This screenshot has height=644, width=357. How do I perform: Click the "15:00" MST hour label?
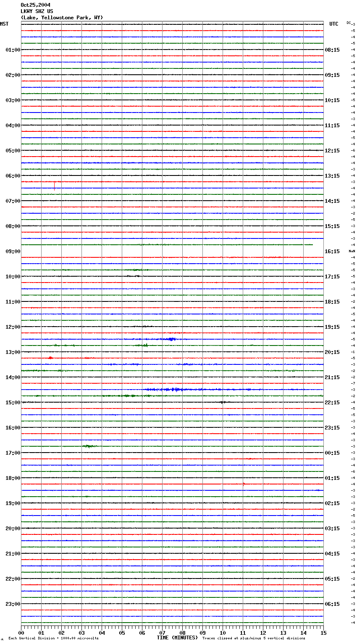pyautogui.click(x=13, y=403)
